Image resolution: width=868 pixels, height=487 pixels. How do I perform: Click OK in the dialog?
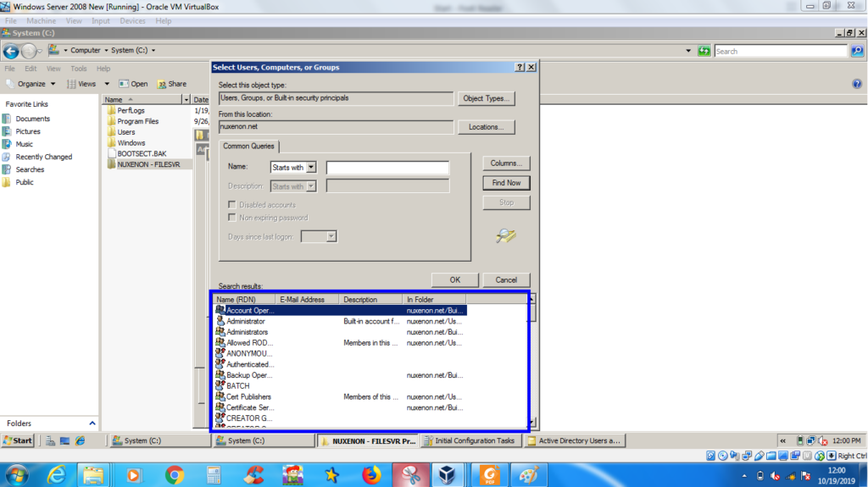(x=454, y=280)
